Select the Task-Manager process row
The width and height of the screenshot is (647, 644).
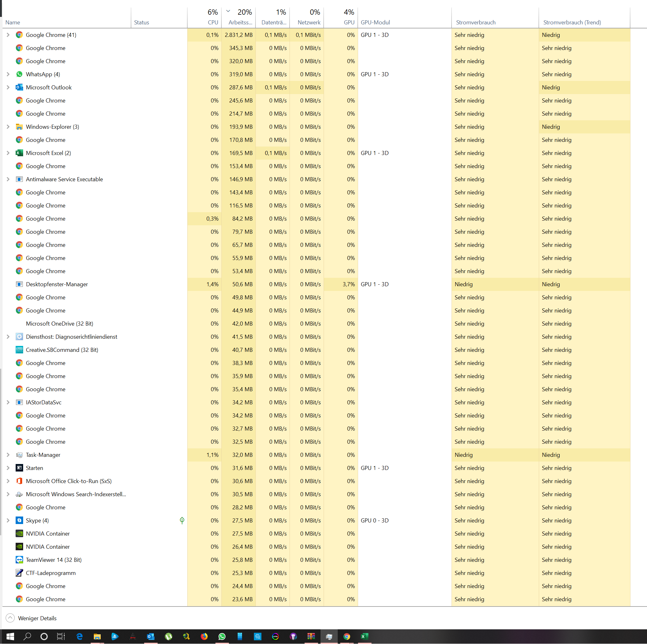[316, 455]
